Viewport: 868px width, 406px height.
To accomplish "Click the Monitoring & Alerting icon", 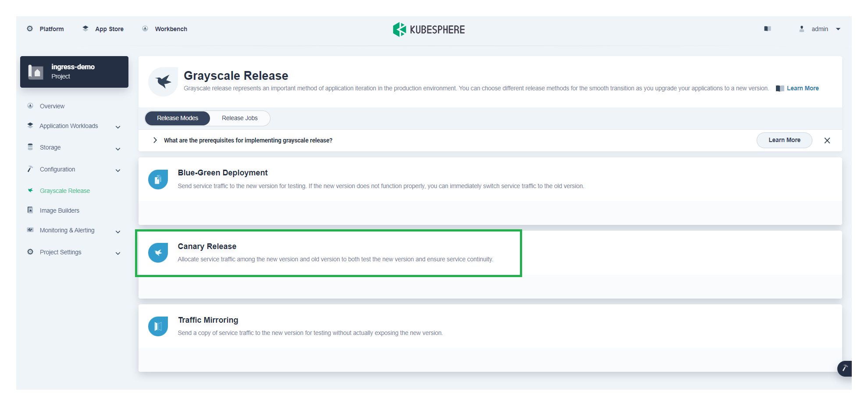I will click(x=30, y=230).
